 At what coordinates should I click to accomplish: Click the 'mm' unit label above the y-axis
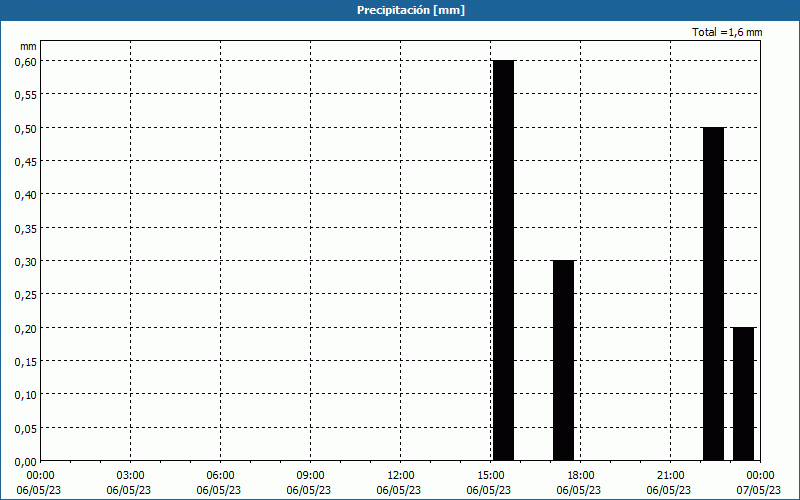point(28,46)
